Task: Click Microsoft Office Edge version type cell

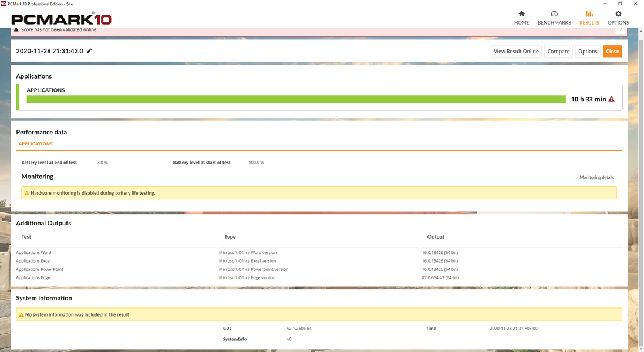Action: (247, 277)
